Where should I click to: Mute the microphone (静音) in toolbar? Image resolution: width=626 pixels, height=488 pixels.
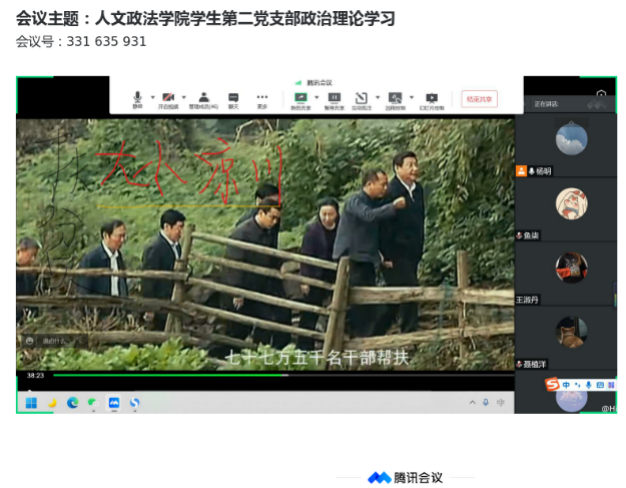coord(137,100)
